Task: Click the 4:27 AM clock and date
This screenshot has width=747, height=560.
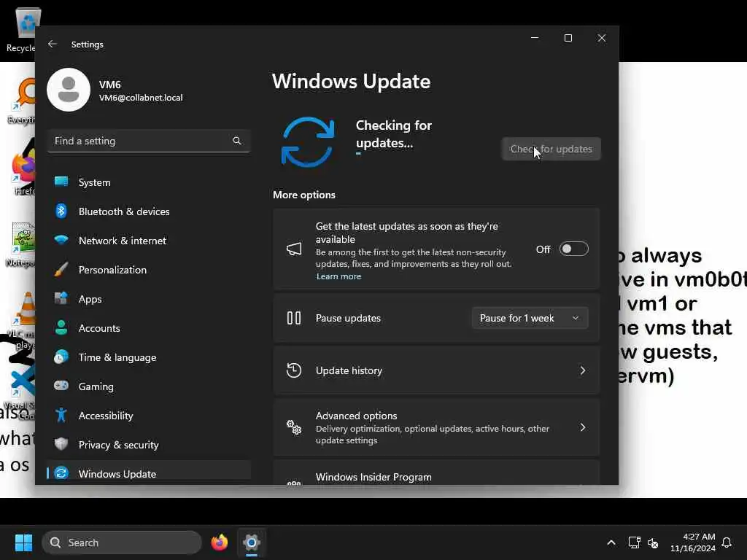Action: [693, 542]
